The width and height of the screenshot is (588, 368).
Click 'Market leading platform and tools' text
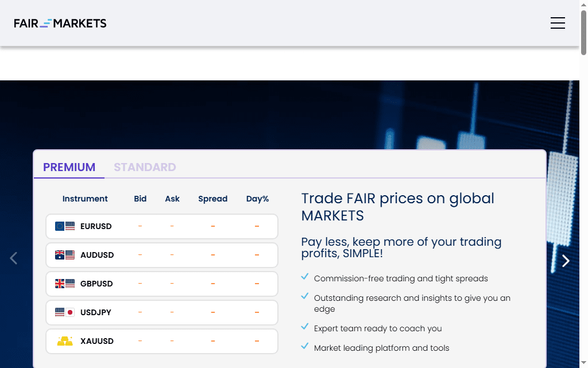[x=381, y=348]
